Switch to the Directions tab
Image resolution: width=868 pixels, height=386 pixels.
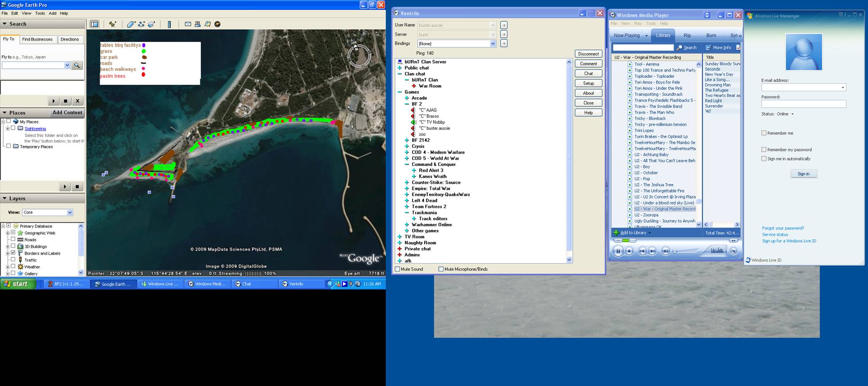click(70, 39)
